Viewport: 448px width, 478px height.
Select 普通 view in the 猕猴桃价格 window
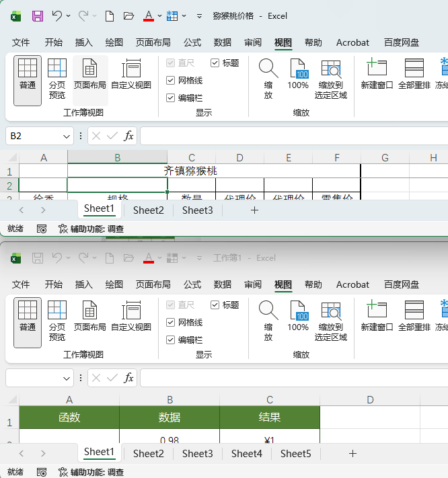tap(28, 81)
